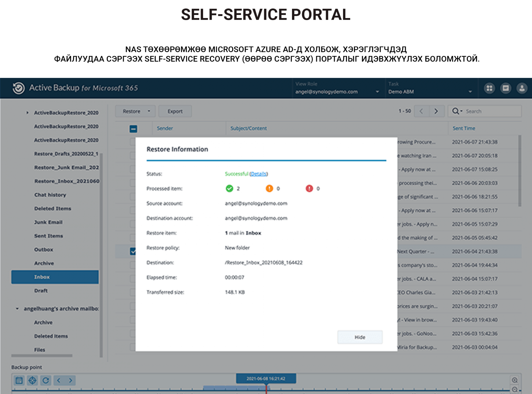Image resolution: width=532 pixels, height=394 pixels.
Task: Click the locate target icon in Backup point
Action: point(32,380)
